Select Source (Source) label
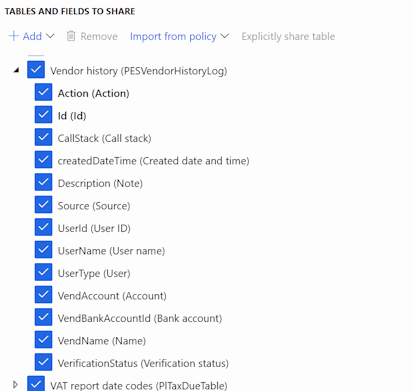The height and width of the screenshot is (391, 413). [x=94, y=206]
